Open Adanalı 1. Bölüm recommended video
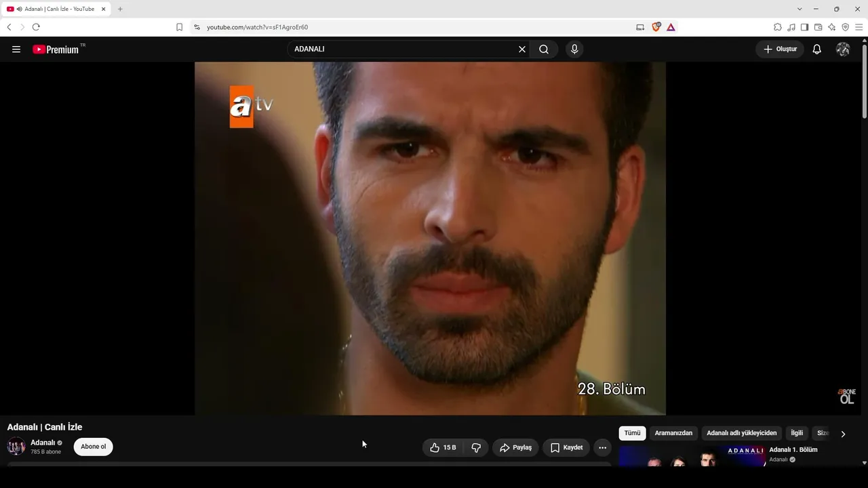The image size is (868, 488). tap(793, 450)
